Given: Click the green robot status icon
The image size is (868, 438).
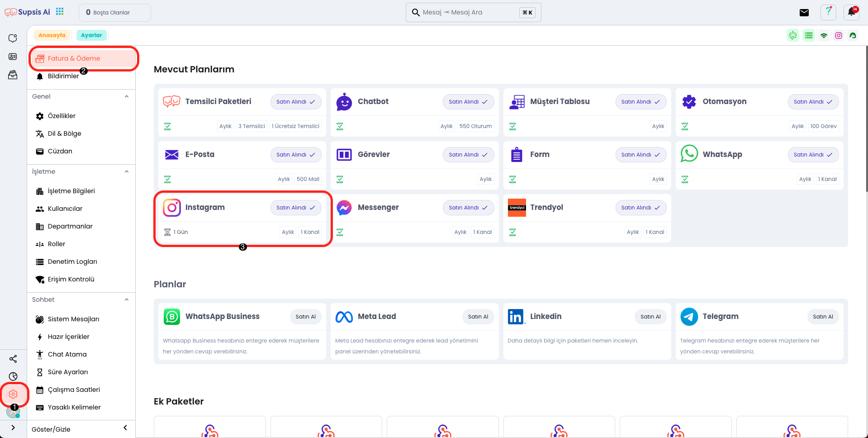Looking at the screenshot, I should click(793, 35).
